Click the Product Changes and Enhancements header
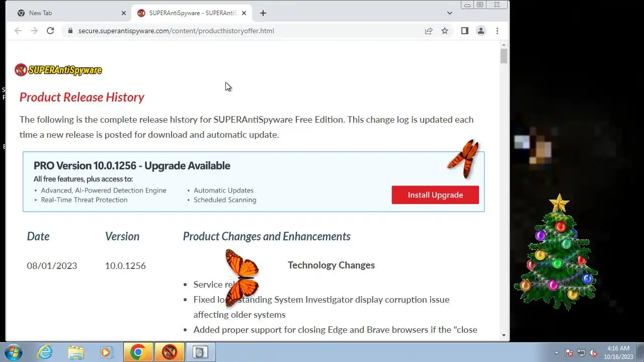This screenshot has height=362, width=644. pos(267,236)
